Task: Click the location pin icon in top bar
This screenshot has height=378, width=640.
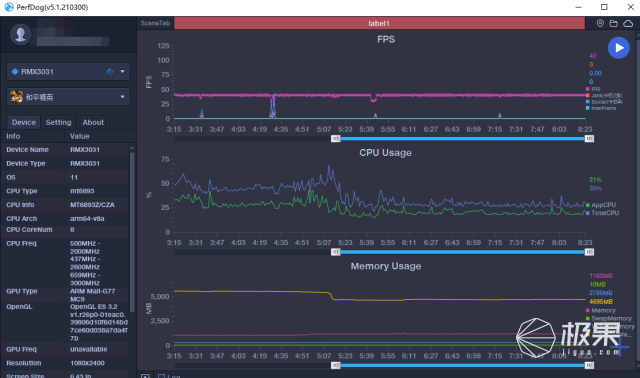Action: (x=600, y=23)
